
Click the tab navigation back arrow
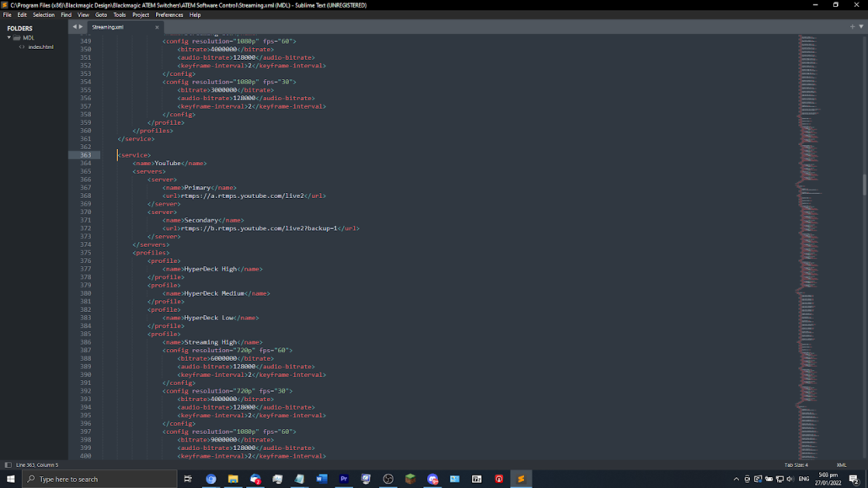tap(74, 27)
